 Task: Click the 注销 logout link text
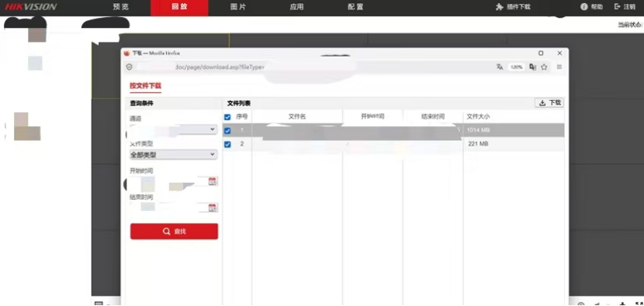pos(629,7)
